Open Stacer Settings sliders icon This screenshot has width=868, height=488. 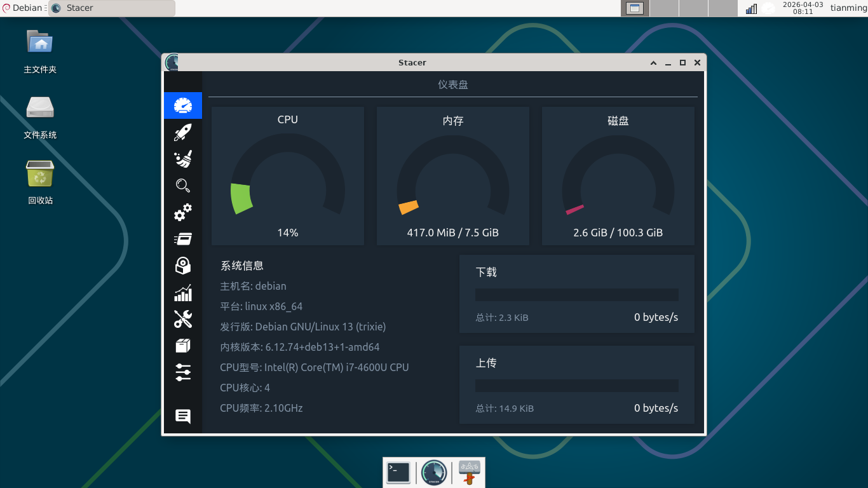point(183,372)
